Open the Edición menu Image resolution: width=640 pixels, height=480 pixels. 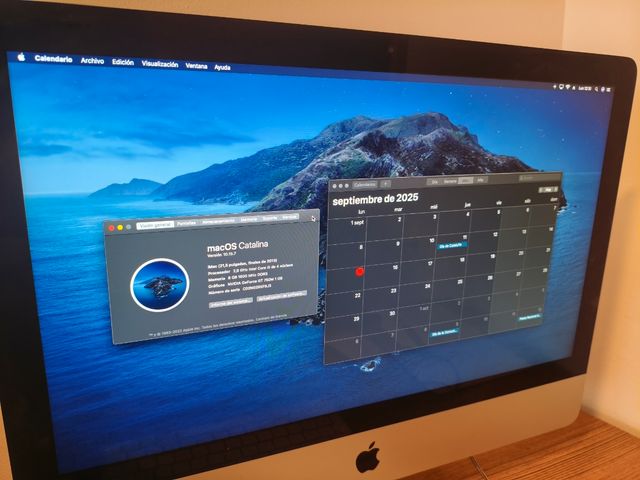[x=123, y=62]
